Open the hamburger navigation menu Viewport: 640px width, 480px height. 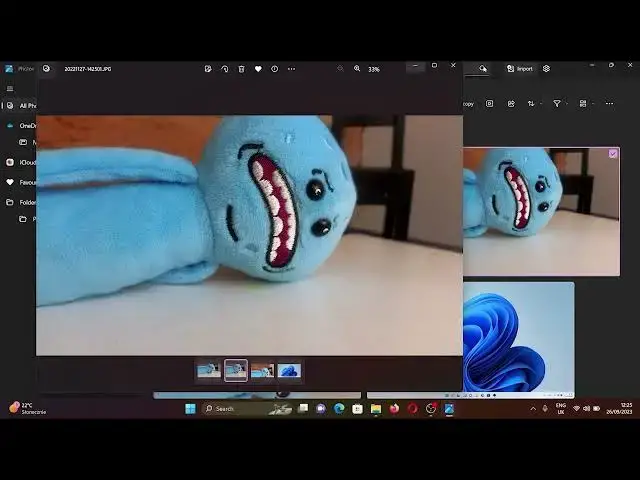[10, 89]
